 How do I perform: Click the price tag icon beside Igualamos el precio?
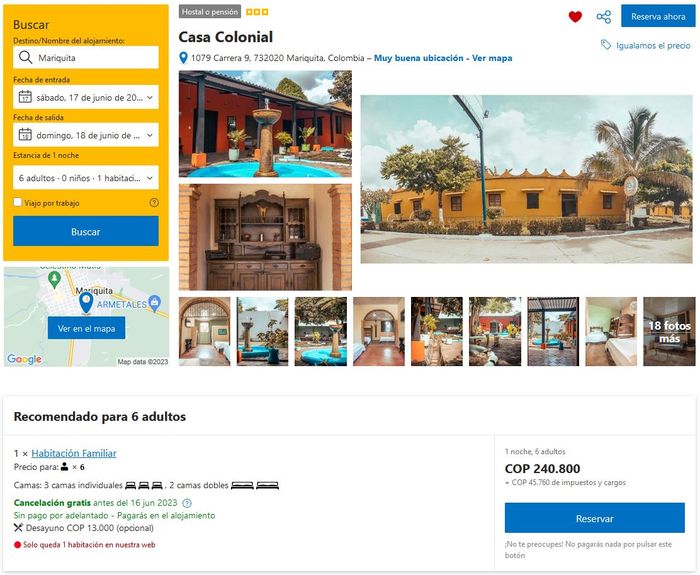[606, 45]
